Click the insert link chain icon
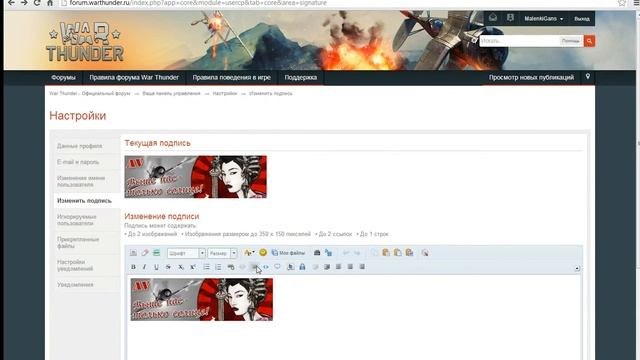 (231, 267)
